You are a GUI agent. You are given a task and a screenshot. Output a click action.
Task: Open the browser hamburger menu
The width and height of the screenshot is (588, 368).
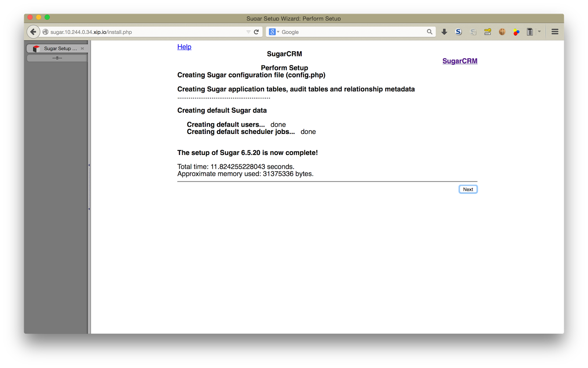point(555,32)
